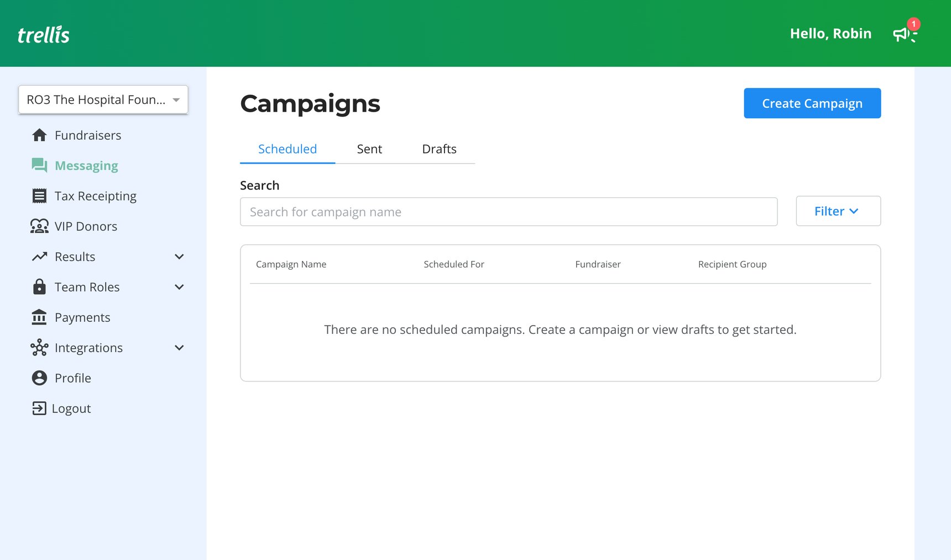
Task: Open notifications via the megaphone icon
Action: click(x=902, y=33)
